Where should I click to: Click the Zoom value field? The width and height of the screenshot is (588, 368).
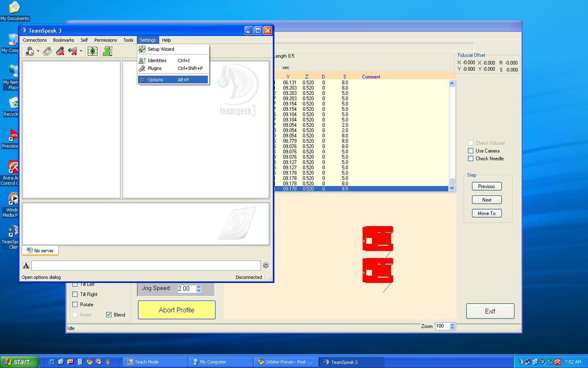[441, 326]
